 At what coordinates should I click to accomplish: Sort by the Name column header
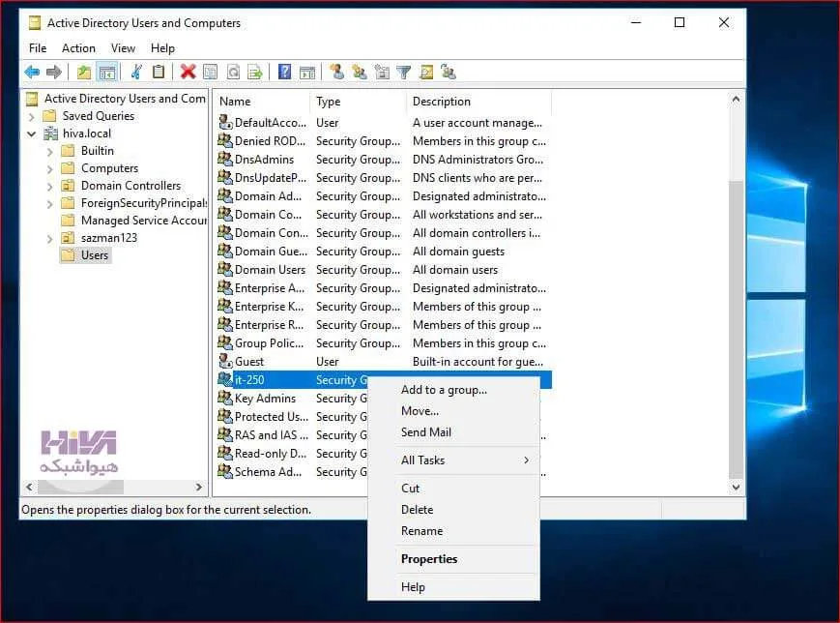[x=262, y=102]
